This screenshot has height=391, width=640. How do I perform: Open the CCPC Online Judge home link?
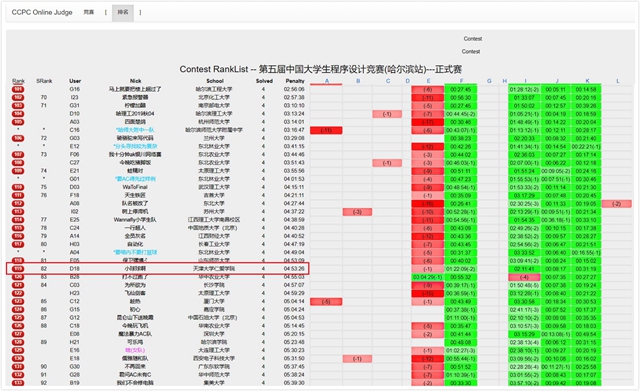pos(42,12)
